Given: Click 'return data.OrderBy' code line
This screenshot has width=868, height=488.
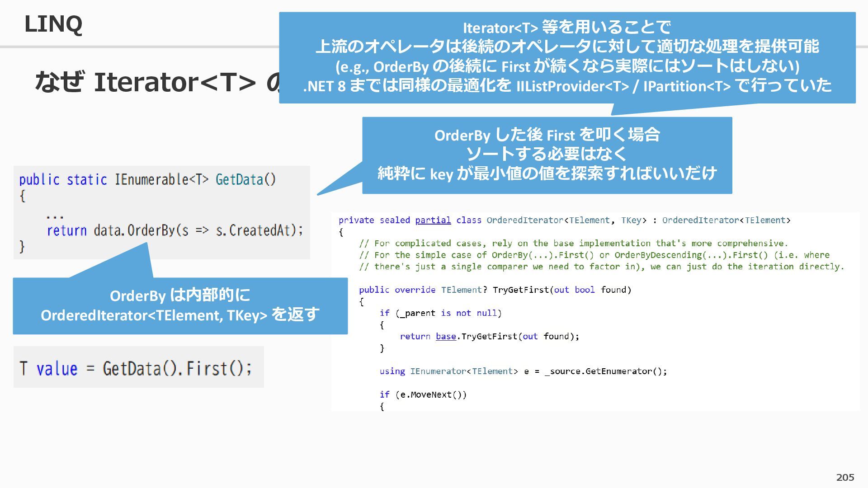Looking at the screenshot, I should [x=175, y=231].
